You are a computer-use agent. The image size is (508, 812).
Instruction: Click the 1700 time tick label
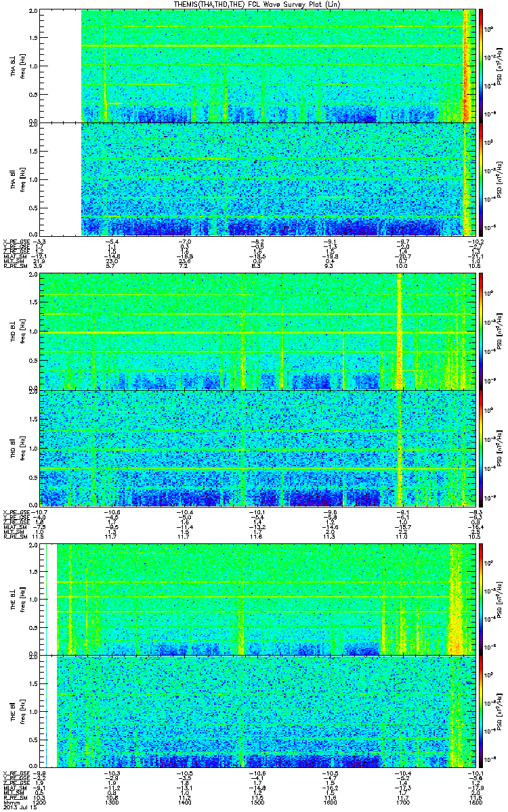(x=402, y=802)
